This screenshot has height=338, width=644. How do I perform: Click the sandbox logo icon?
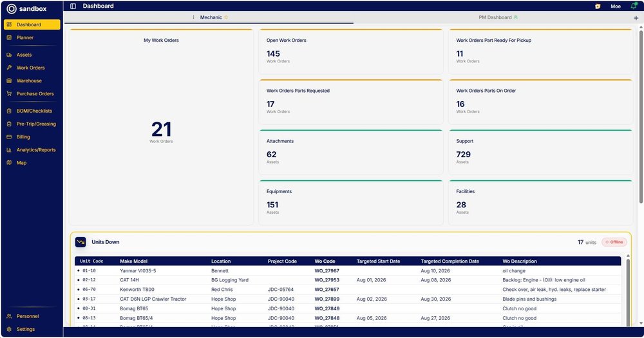pos(12,8)
